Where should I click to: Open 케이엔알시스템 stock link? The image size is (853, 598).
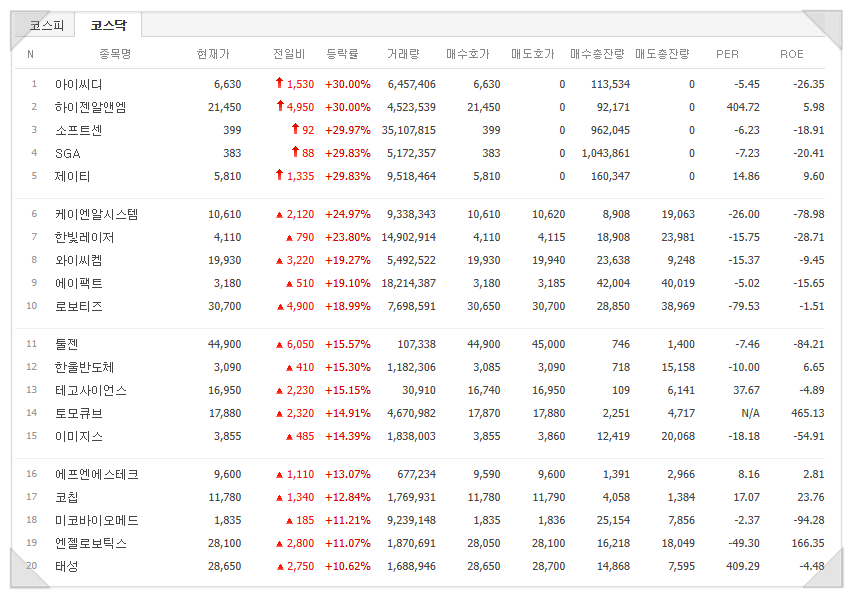point(96,214)
